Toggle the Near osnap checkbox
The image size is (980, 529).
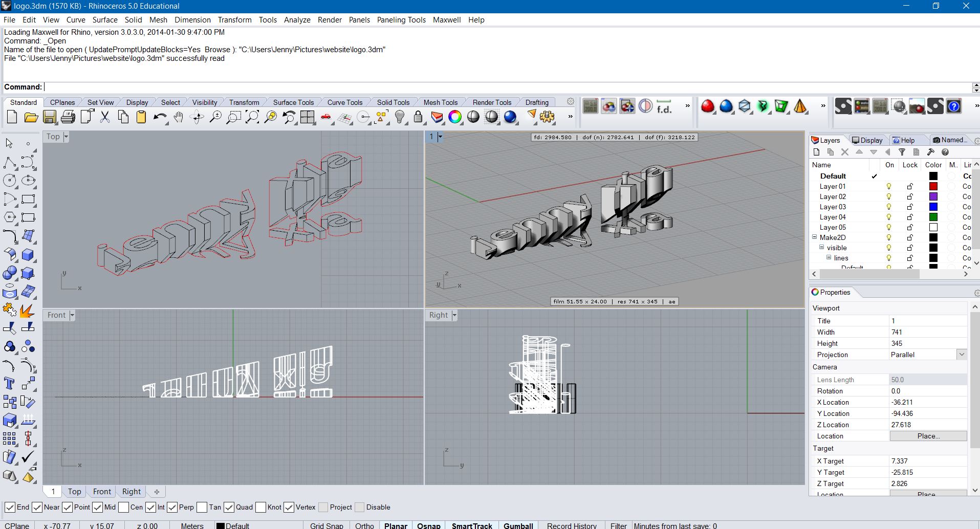coord(37,507)
